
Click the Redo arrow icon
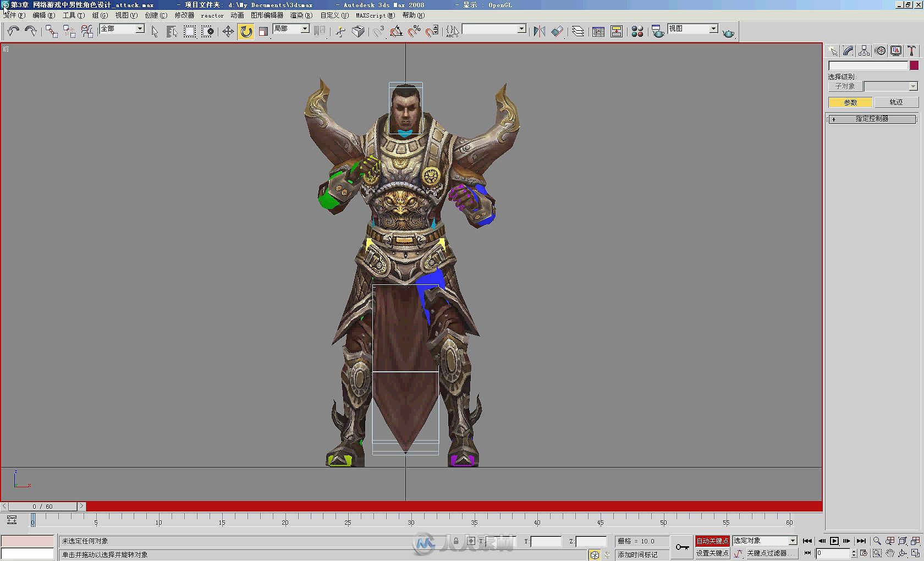[31, 31]
